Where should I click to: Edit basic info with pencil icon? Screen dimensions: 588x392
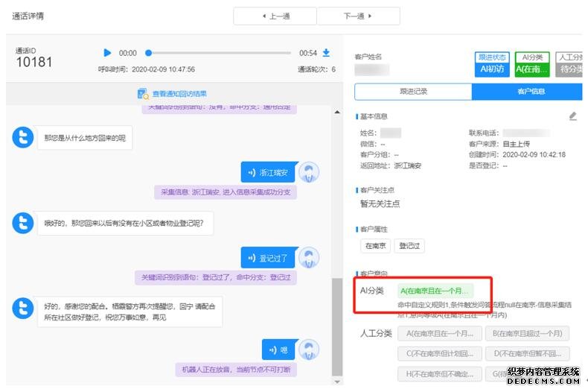point(572,116)
